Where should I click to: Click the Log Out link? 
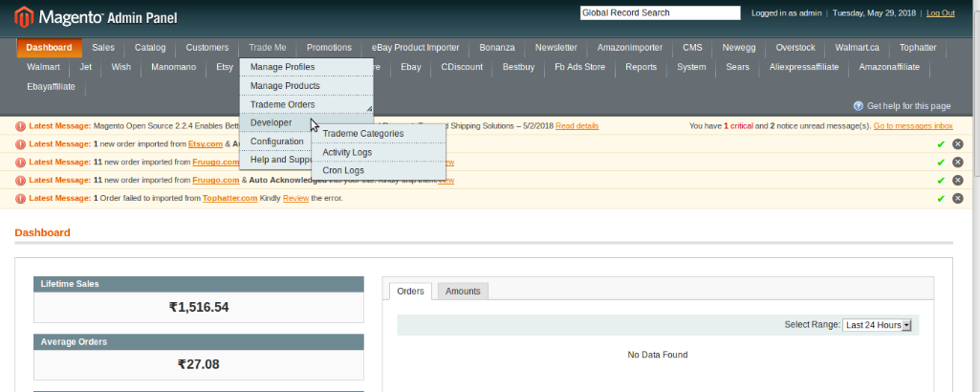pyautogui.click(x=941, y=13)
